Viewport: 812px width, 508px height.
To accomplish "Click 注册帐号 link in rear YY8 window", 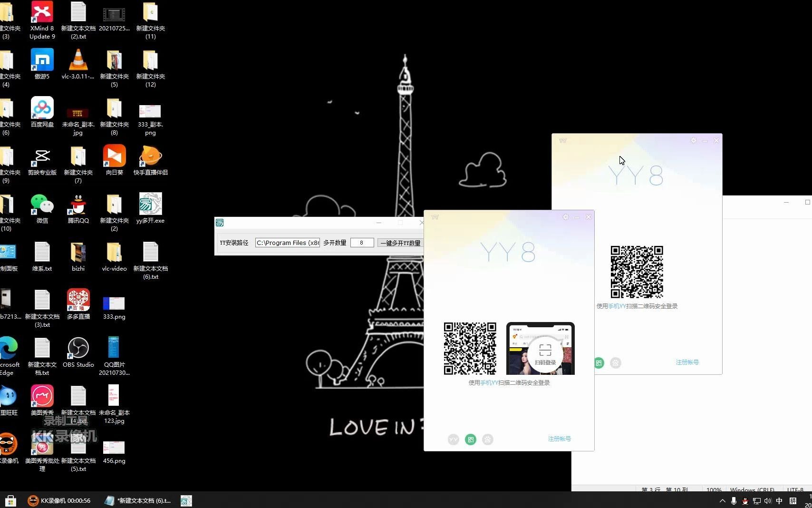I will [x=687, y=362].
